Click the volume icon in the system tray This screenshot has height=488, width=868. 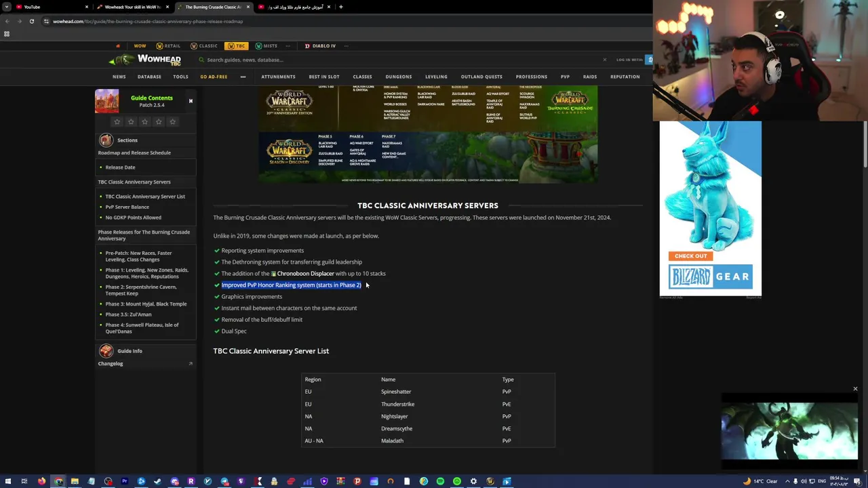(x=804, y=481)
